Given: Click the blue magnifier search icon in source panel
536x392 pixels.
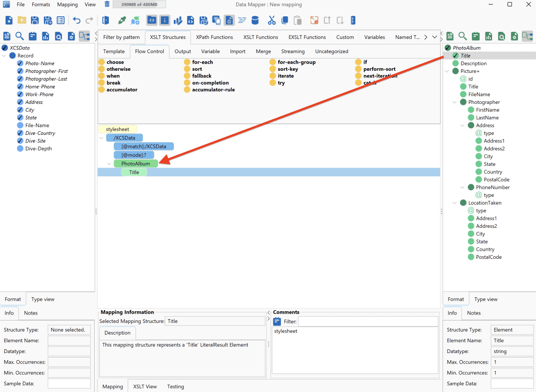Looking at the screenshot, I should tap(20, 36).
